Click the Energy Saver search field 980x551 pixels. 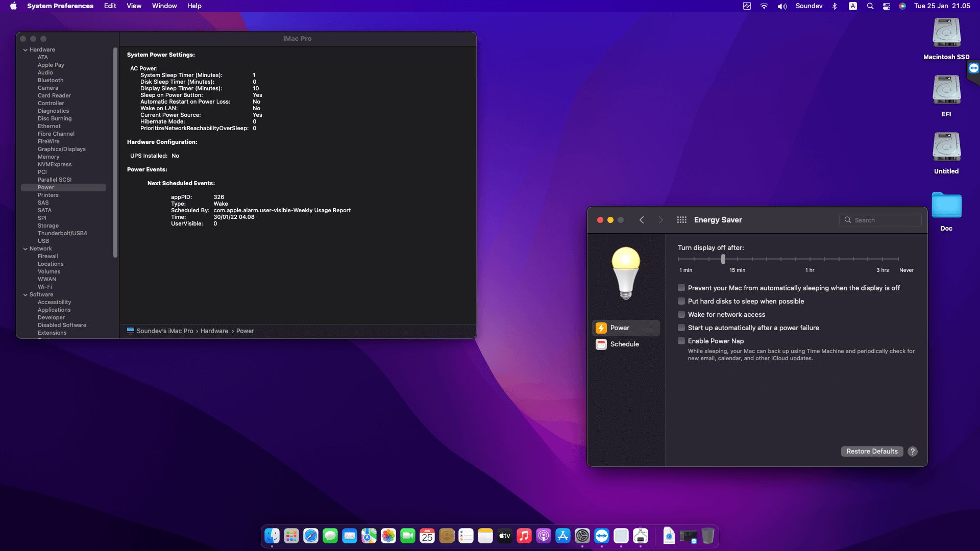pyautogui.click(x=880, y=219)
